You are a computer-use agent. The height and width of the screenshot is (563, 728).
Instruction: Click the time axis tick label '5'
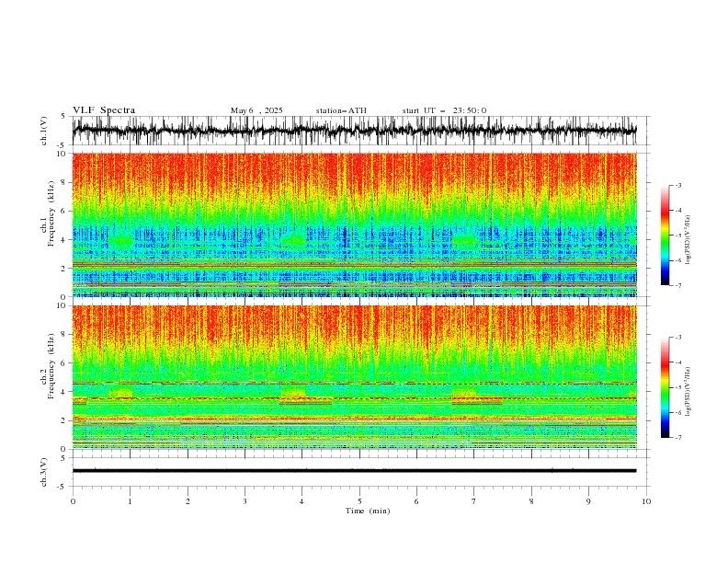(359, 501)
